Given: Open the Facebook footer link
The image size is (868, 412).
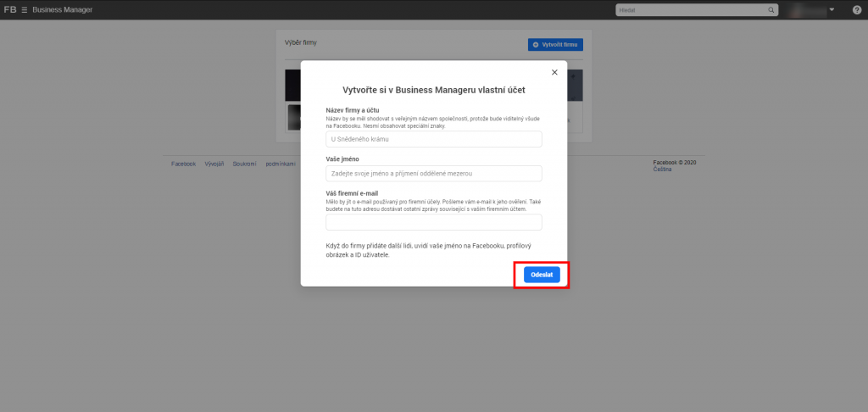Looking at the screenshot, I should (183, 164).
